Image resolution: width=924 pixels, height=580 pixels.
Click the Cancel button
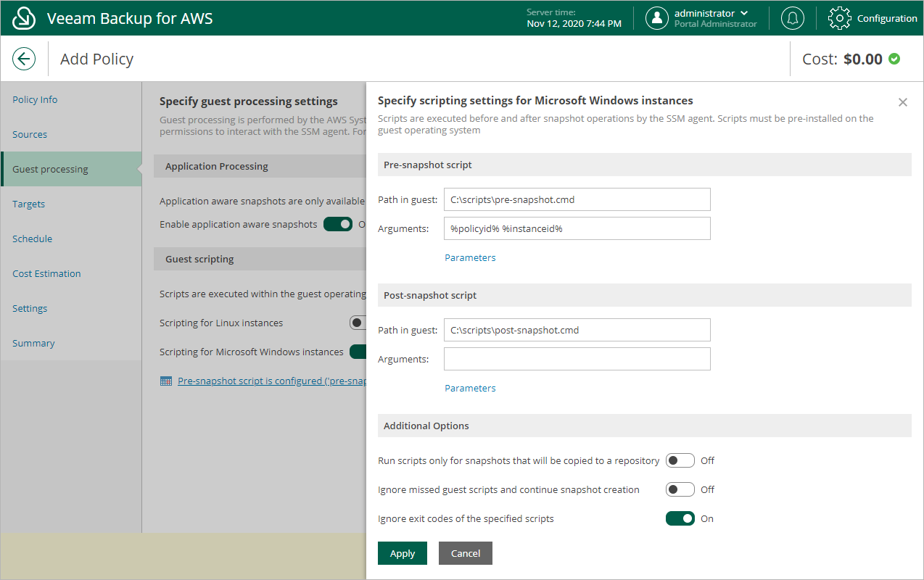(x=466, y=553)
